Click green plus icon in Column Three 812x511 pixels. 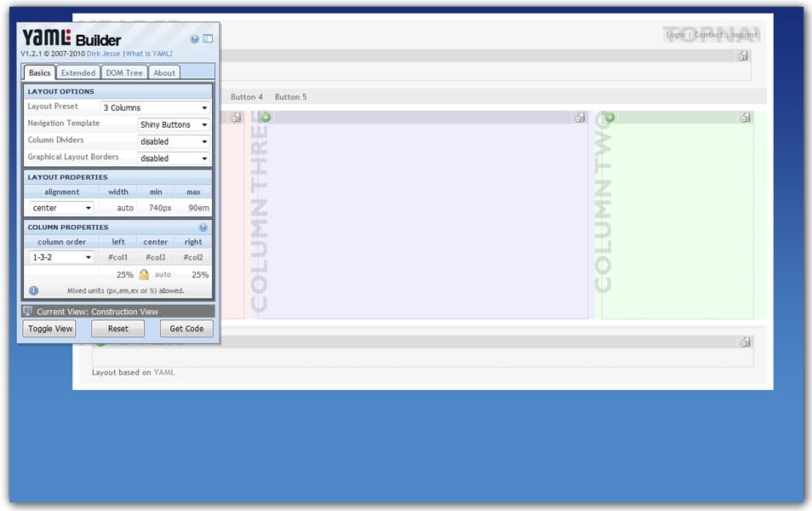266,118
